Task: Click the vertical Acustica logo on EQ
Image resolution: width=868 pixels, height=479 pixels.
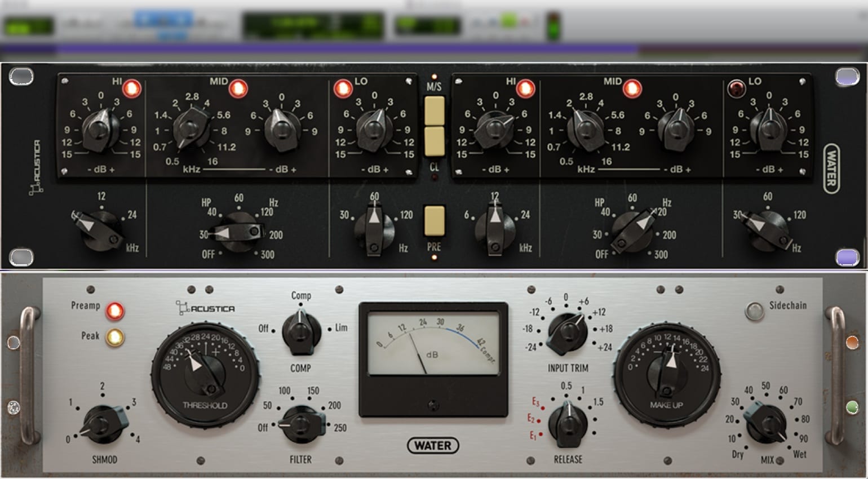Action: click(x=36, y=167)
